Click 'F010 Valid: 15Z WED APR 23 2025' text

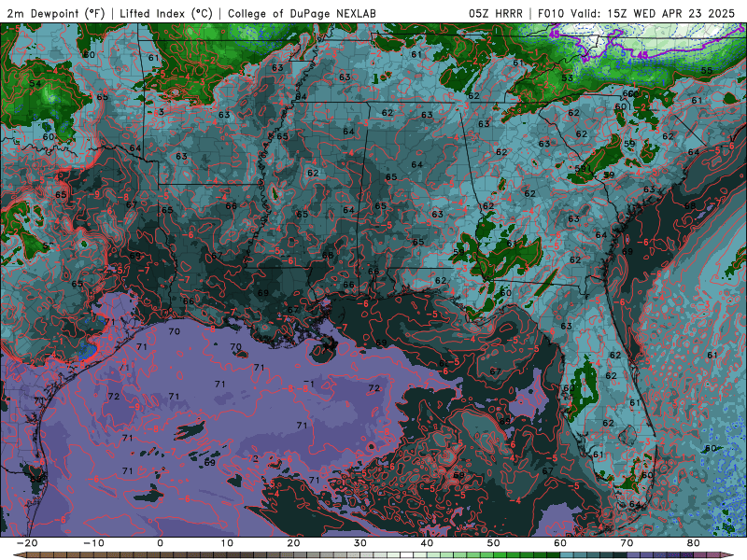point(637,13)
